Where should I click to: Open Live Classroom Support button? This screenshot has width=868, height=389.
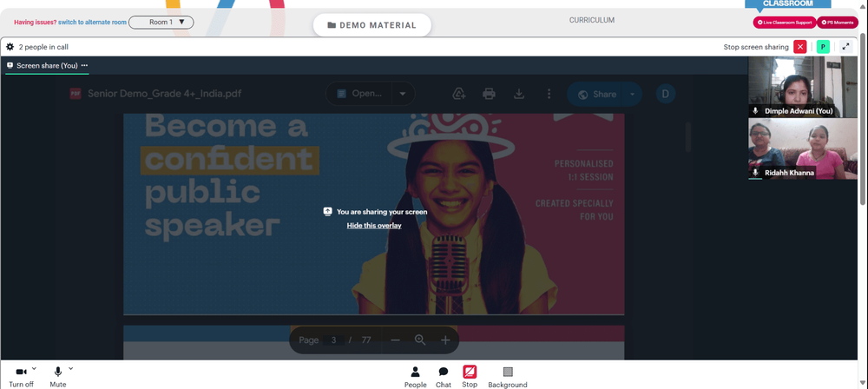click(x=785, y=23)
